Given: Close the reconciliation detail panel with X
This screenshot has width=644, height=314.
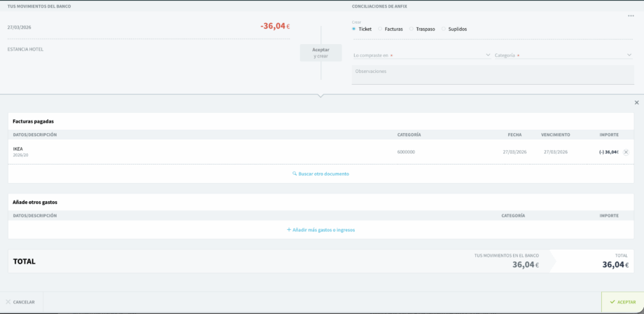Looking at the screenshot, I should click(x=636, y=102).
